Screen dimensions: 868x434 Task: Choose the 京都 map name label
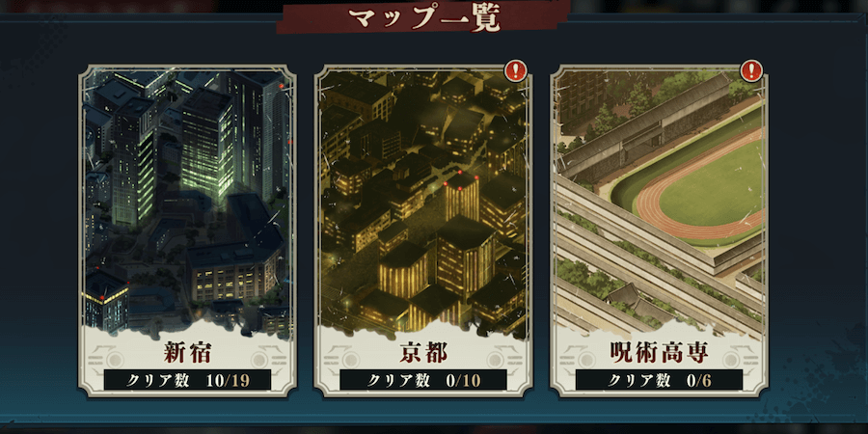pyautogui.click(x=423, y=354)
